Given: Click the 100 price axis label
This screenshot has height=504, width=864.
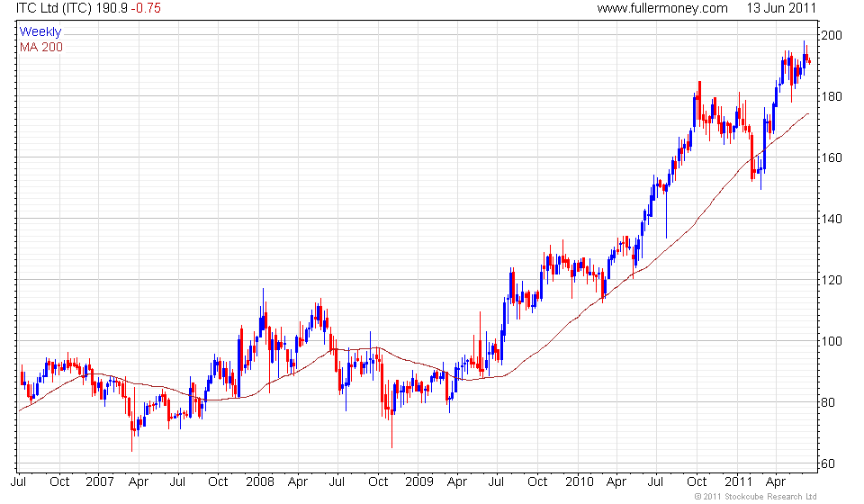Looking at the screenshot, I should coord(832,341).
